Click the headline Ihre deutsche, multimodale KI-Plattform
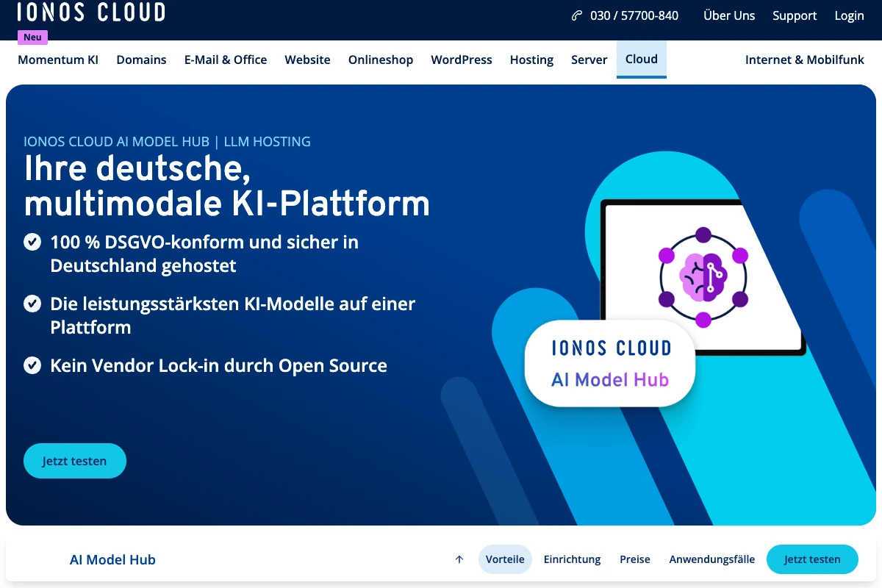The height and width of the screenshot is (588, 882). (226, 185)
